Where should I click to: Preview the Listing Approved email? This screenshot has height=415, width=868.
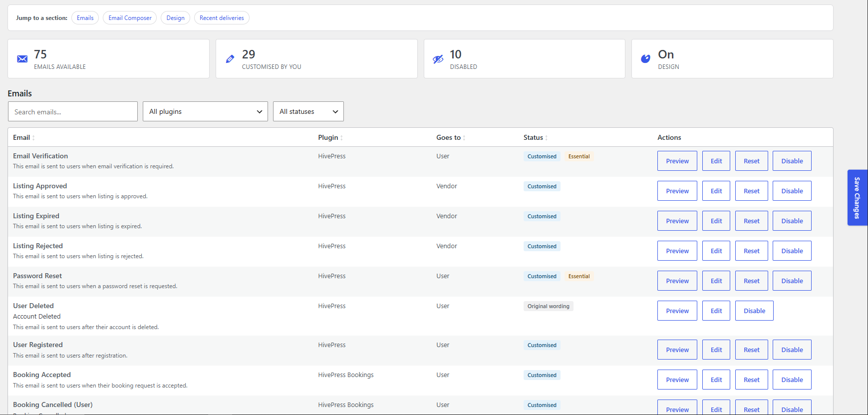pos(677,191)
